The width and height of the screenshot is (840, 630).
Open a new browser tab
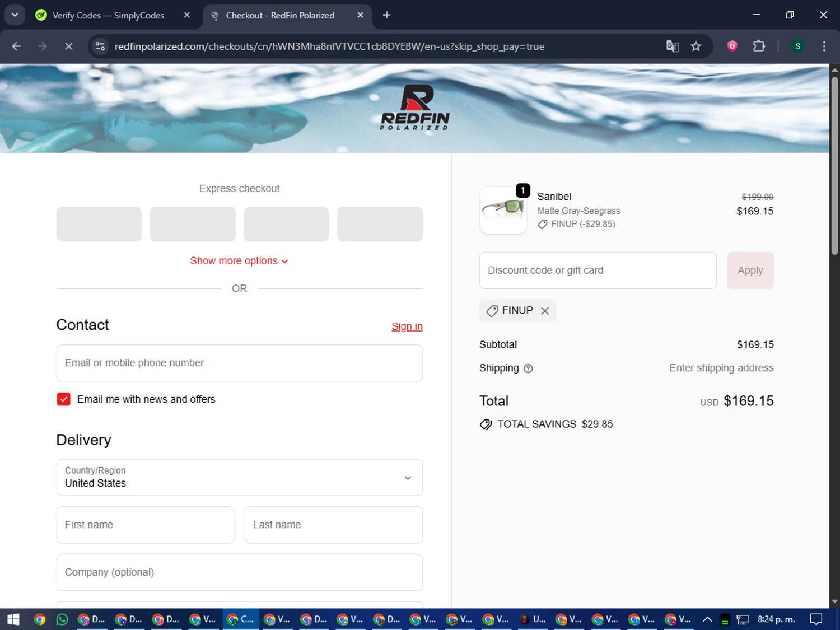point(386,15)
